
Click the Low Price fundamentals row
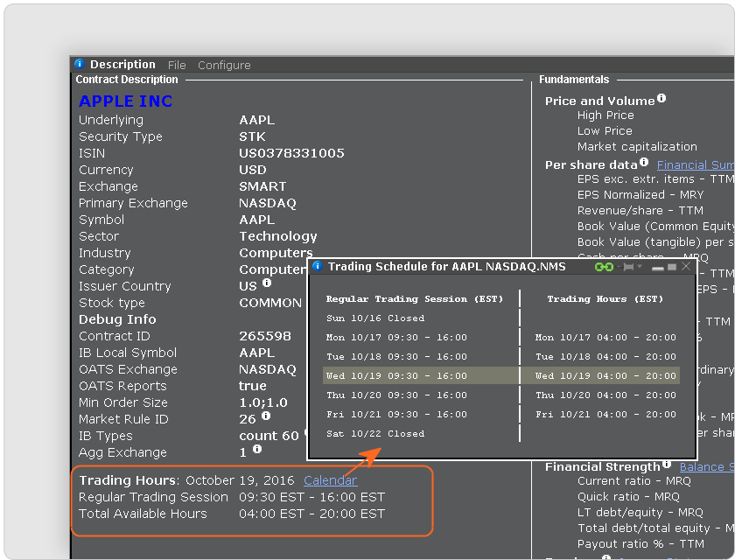click(x=605, y=130)
